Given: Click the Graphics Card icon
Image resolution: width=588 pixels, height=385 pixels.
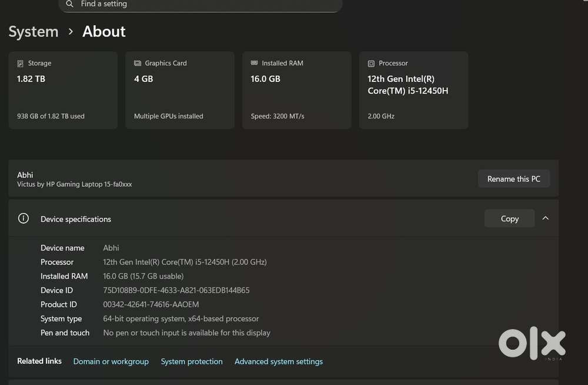Looking at the screenshot, I should (x=138, y=63).
